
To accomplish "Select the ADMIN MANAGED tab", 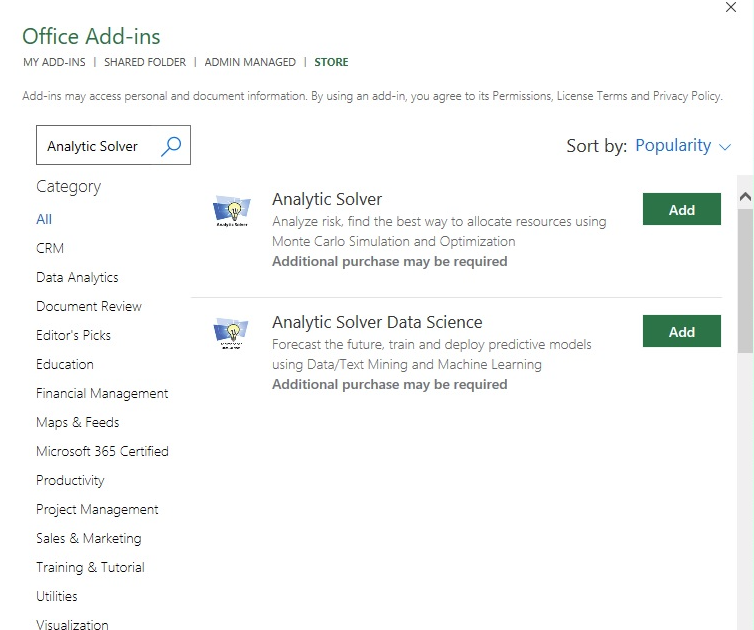I will point(250,62).
